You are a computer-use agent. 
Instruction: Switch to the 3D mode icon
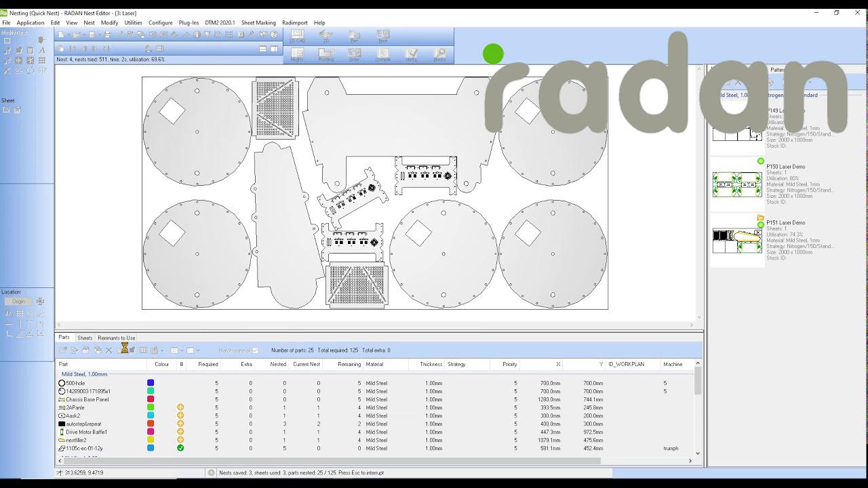coord(325,37)
